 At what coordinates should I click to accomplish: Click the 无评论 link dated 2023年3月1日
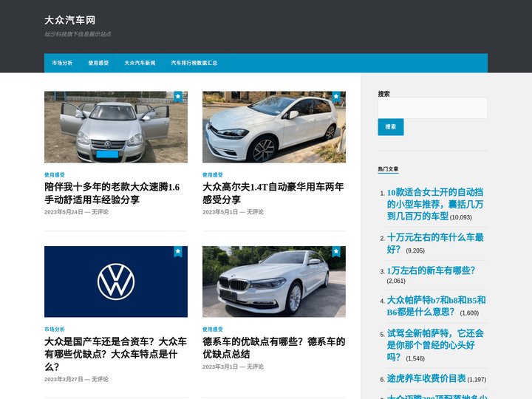255,366
